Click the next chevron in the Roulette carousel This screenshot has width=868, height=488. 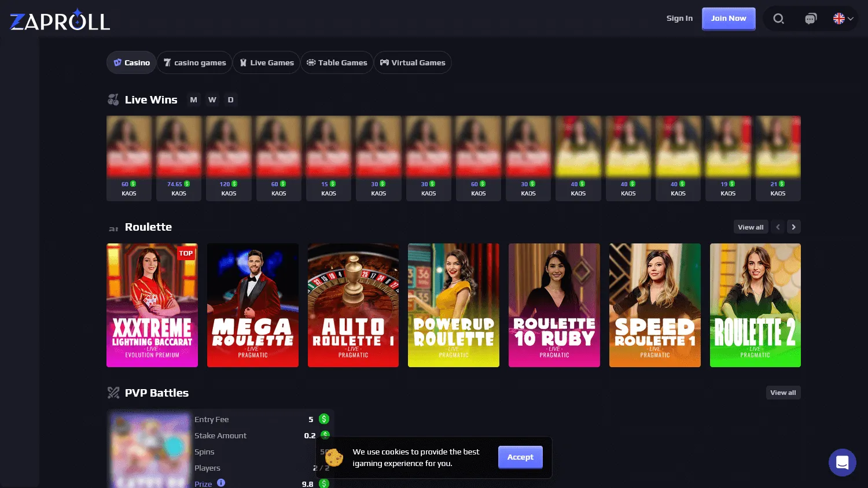[793, 227]
